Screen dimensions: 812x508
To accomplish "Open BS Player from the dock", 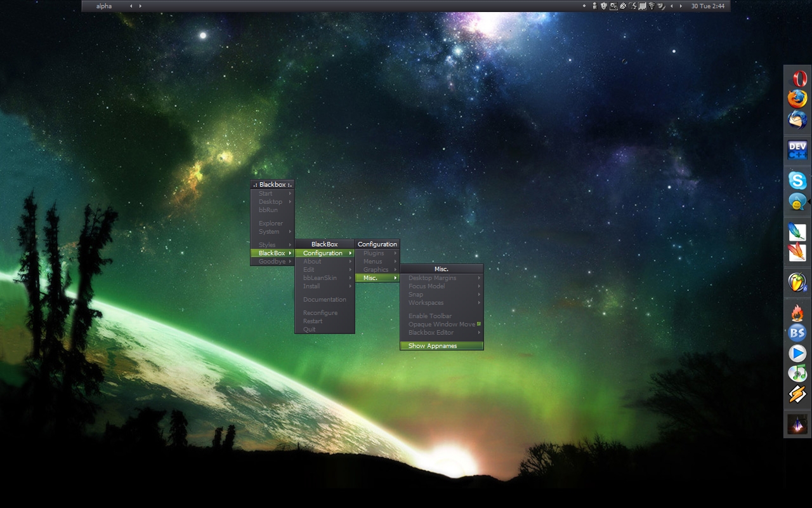I will [x=797, y=333].
